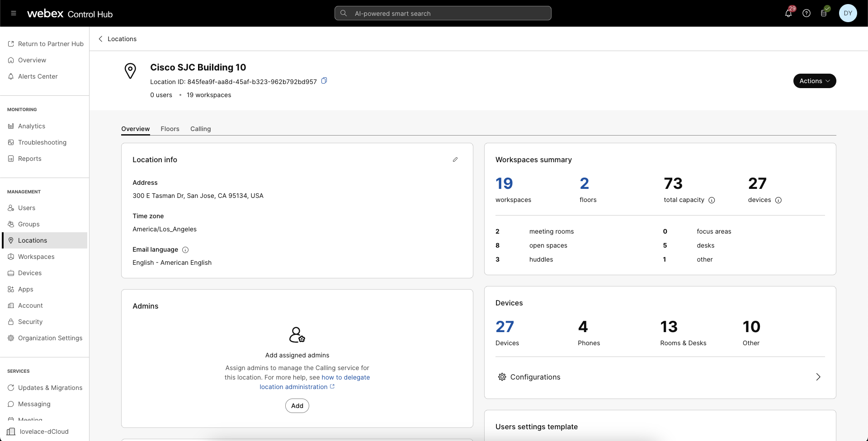
Task: Click the back arrow to return to Locations
Action: (x=100, y=39)
